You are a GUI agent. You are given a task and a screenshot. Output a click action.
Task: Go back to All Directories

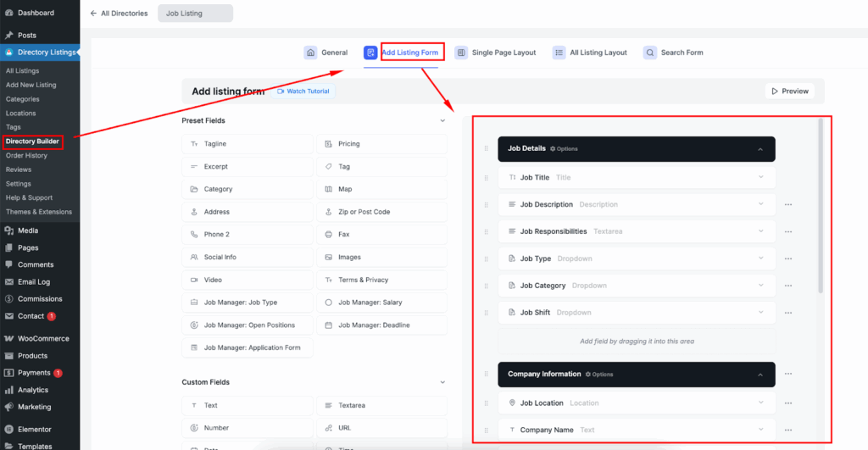coord(119,14)
